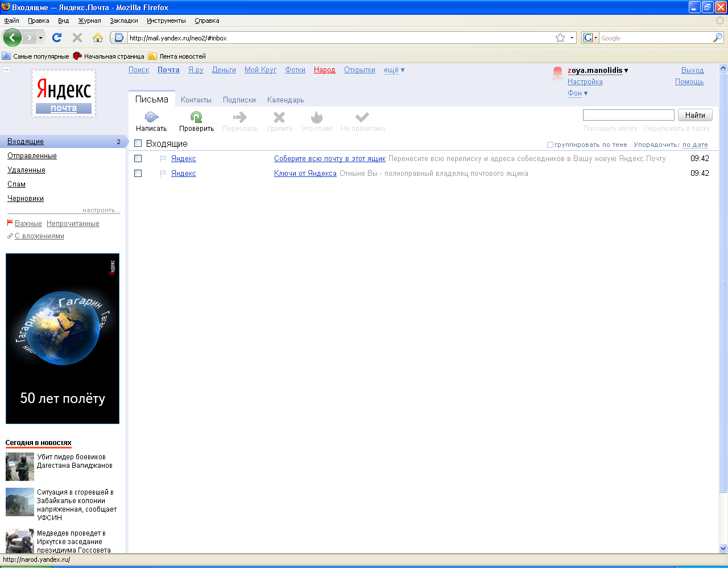Switch to the Контакты tab
The image size is (728, 568).
pos(196,100)
